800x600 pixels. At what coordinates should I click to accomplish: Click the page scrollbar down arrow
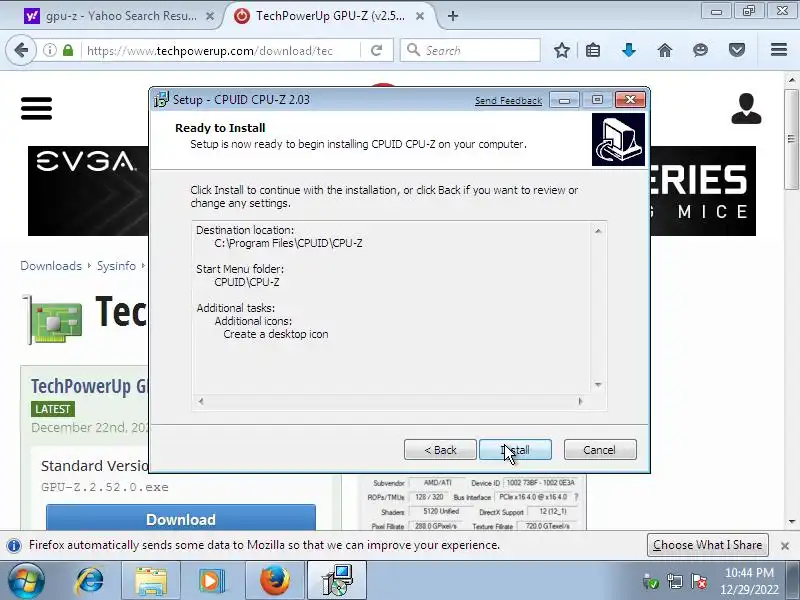[x=792, y=521]
